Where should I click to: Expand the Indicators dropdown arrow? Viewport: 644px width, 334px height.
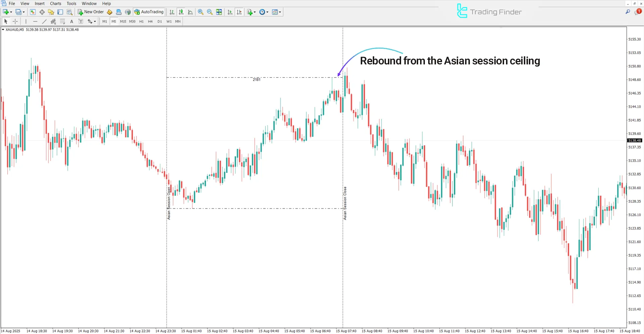255,12
